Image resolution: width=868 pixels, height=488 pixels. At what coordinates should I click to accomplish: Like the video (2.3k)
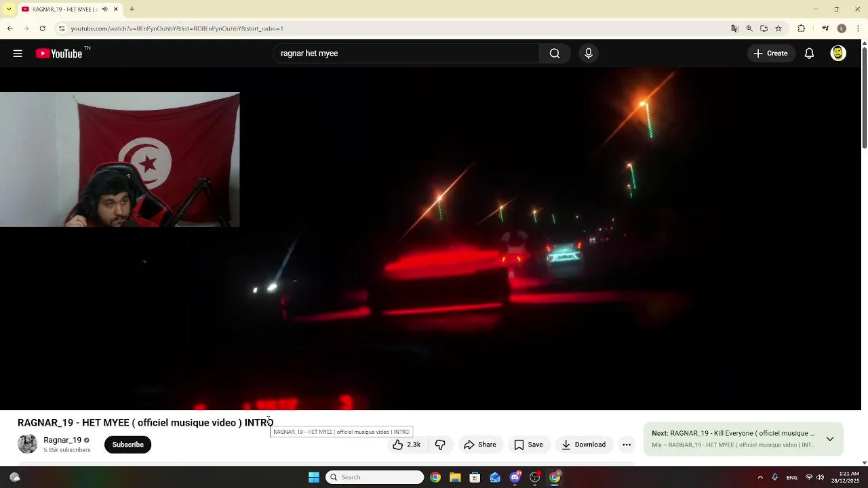pyautogui.click(x=407, y=445)
